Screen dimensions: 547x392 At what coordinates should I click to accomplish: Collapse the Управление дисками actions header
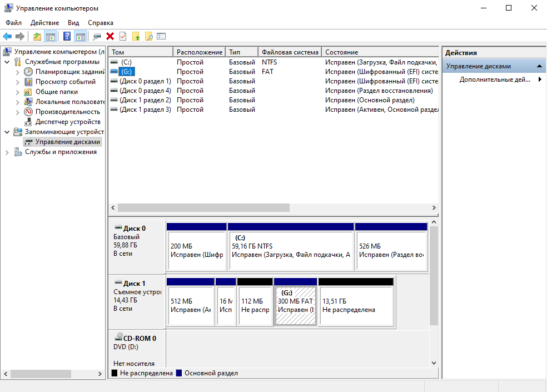point(540,65)
